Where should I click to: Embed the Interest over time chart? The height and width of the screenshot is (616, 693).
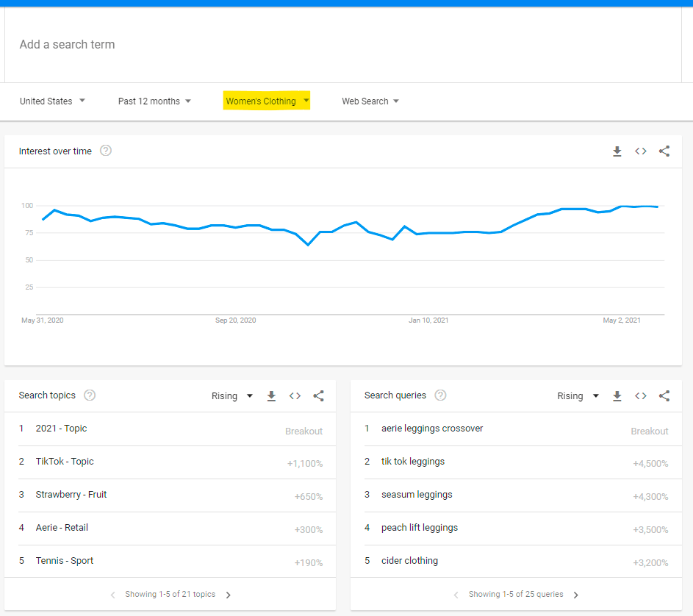pyautogui.click(x=641, y=151)
